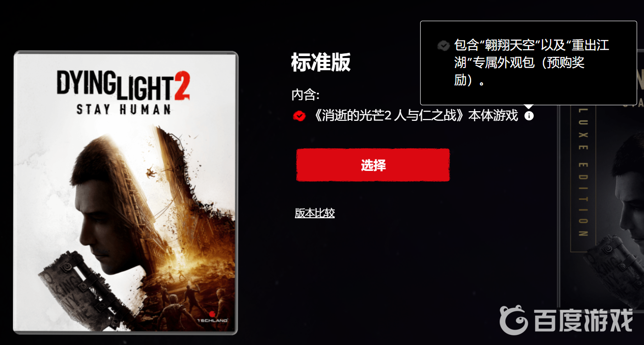Viewport: 644px width, 345px height.
Task: Choose the standard edition with 选择 button
Action: 373,165
